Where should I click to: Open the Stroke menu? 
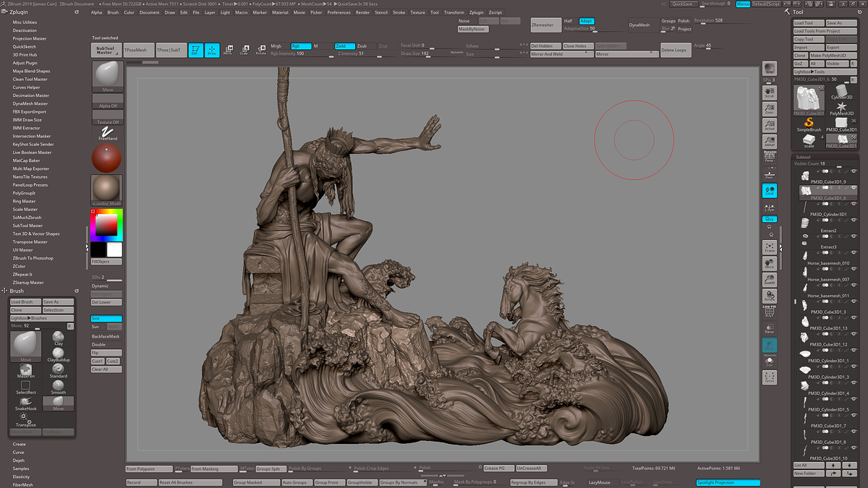pos(399,12)
